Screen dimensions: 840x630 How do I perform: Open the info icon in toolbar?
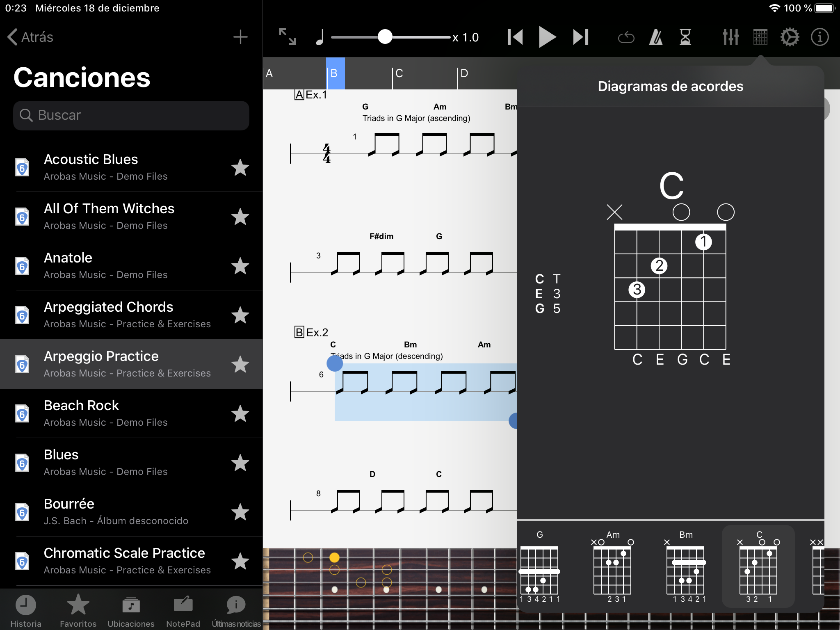(819, 37)
